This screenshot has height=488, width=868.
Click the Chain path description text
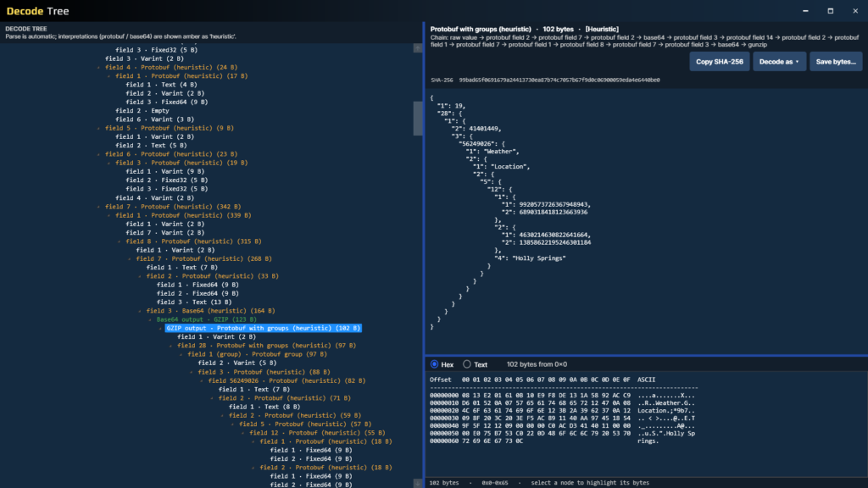[x=644, y=41]
